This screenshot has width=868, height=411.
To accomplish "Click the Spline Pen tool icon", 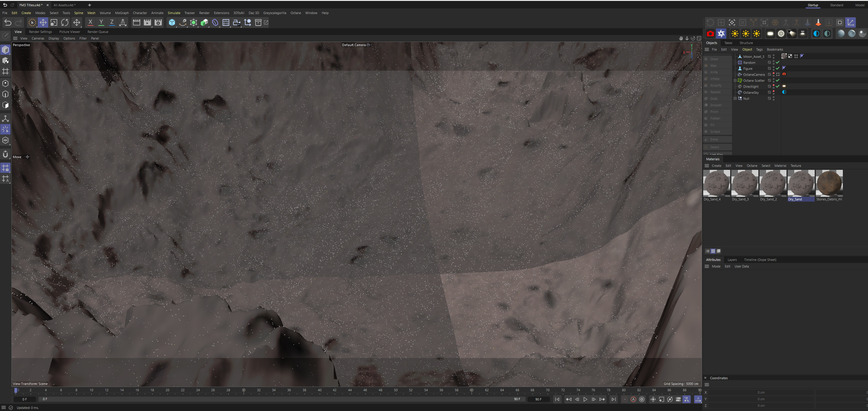I will pos(183,22).
